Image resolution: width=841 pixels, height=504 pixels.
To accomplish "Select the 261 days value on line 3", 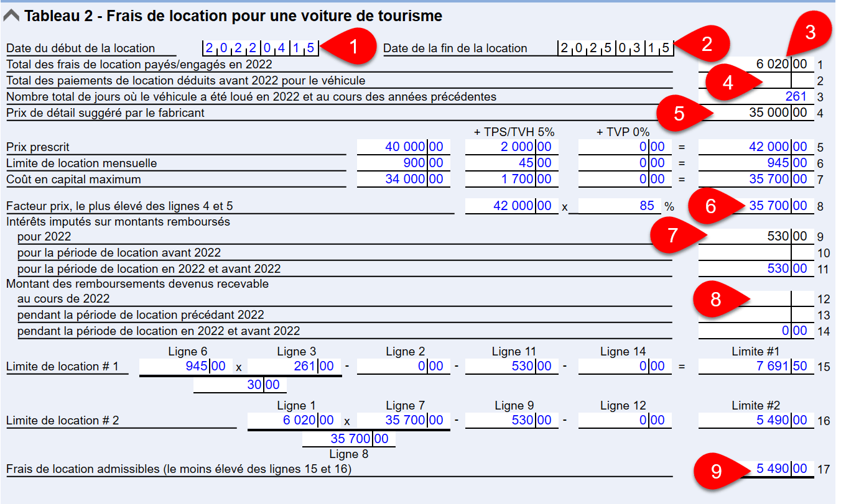I will 756,96.
